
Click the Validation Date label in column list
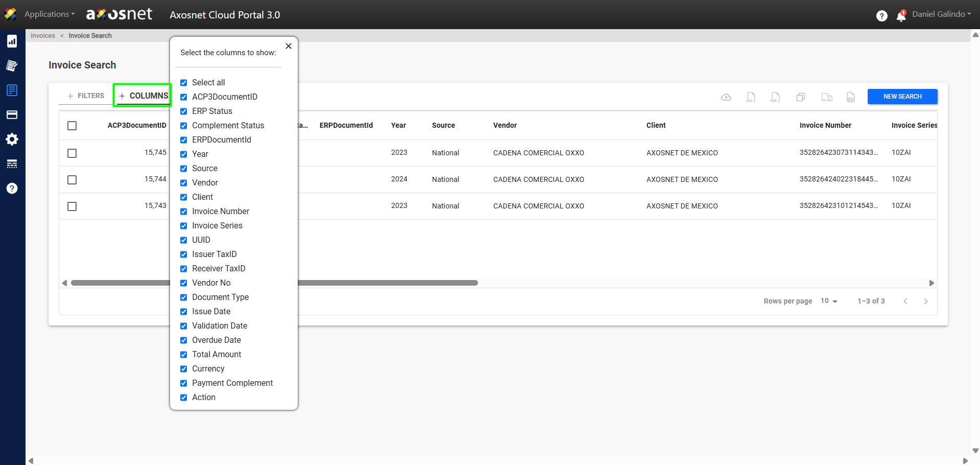click(x=220, y=326)
